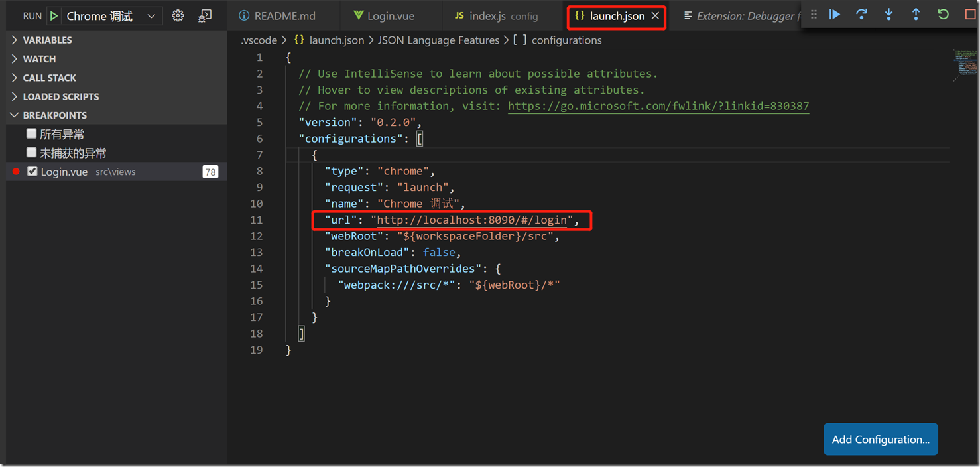The image size is (980, 467).
Task: Click the Step Out debug icon
Action: coord(916,14)
